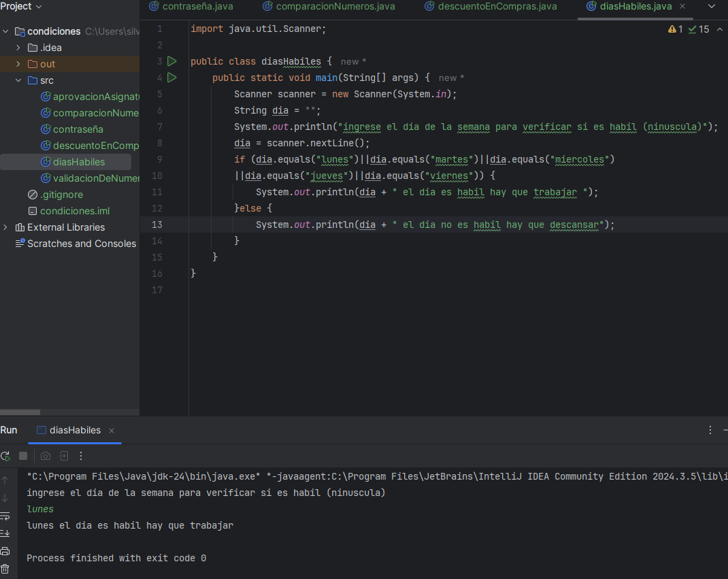The width and height of the screenshot is (728, 579).
Task: Click the Run panel title
Action: click(x=9, y=431)
